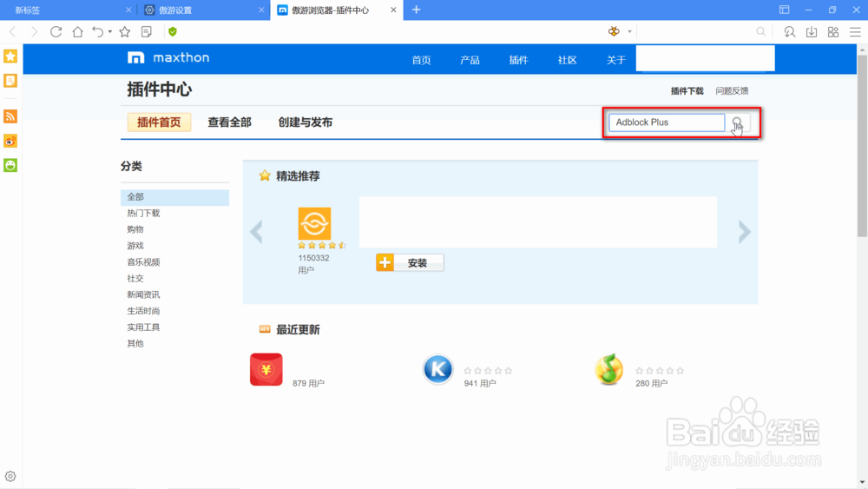Screen dimensions: 868x489
Task: Open the RSS feed sidebar icon
Action: pyautogui.click(x=10, y=116)
